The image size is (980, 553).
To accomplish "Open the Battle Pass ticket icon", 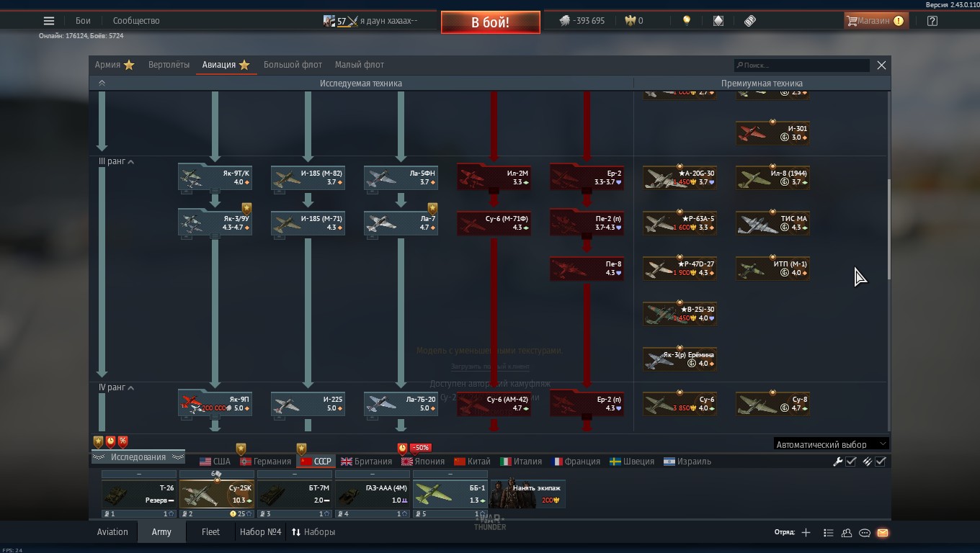I will click(750, 21).
